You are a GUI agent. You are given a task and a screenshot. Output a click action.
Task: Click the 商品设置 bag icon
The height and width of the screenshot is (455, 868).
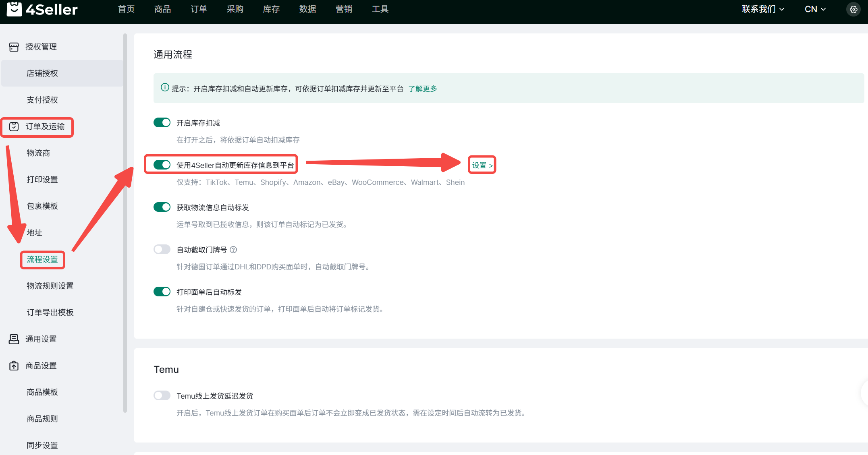[14, 366]
